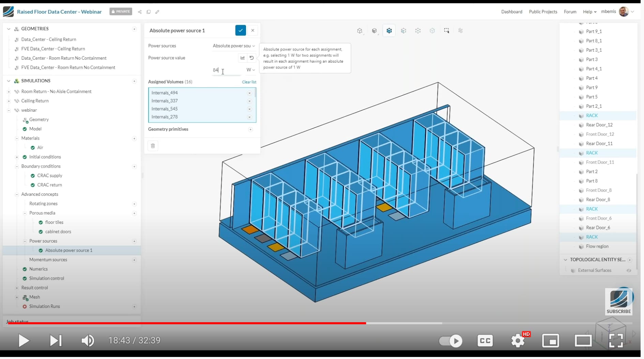644x359 pixels.
Task: Go to Dashboard
Action: (x=511, y=12)
